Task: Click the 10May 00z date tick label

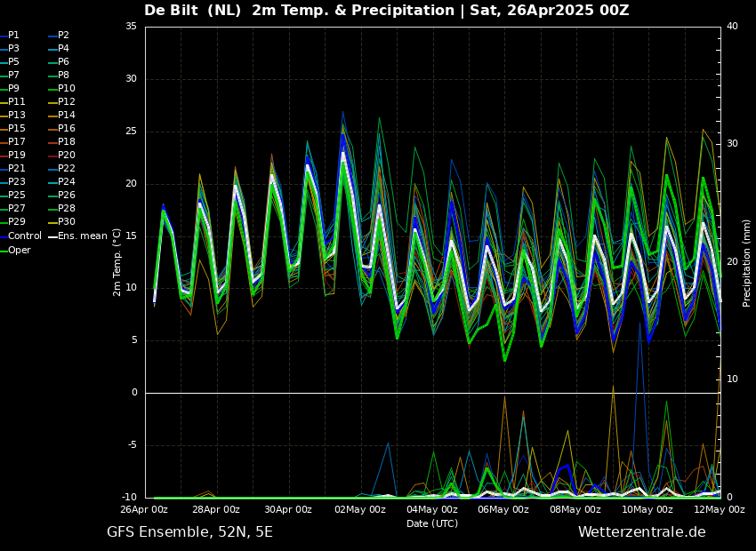Action: (x=647, y=509)
